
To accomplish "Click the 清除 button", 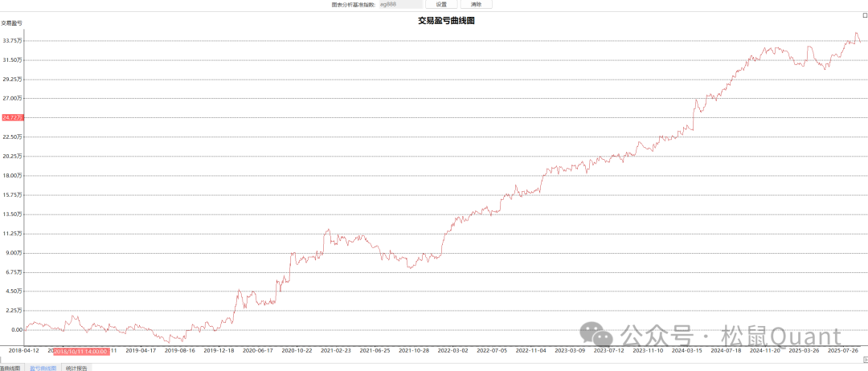I will coord(477,4).
